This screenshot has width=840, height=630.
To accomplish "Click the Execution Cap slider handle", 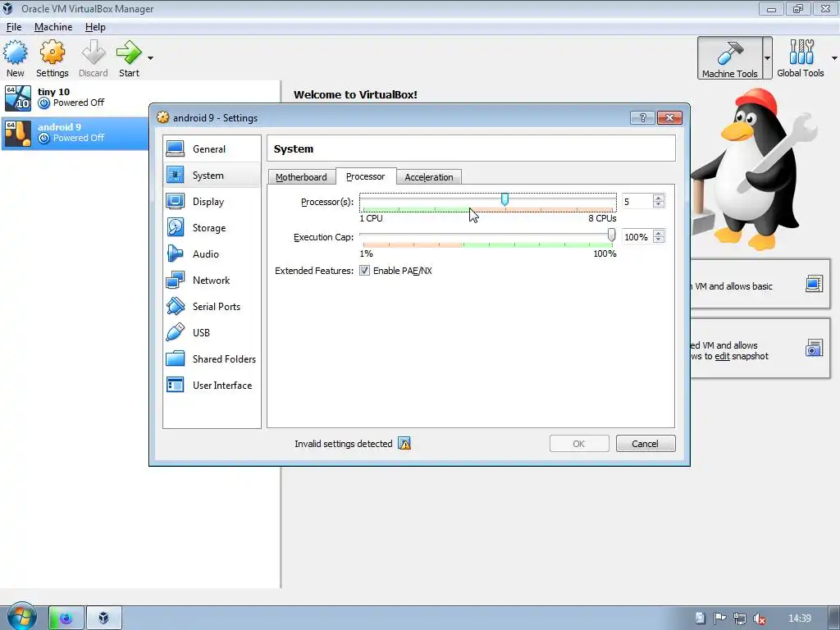I will coord(611,235).
